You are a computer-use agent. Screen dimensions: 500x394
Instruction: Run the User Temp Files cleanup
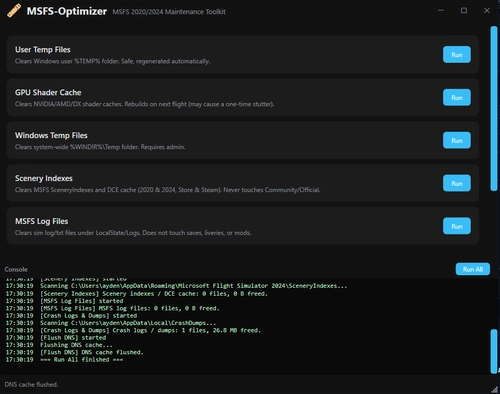457,55
